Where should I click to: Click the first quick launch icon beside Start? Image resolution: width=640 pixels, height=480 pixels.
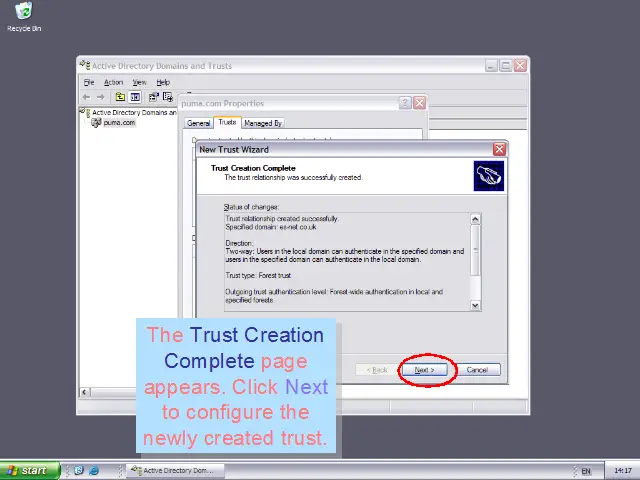(x=79, y=470)
